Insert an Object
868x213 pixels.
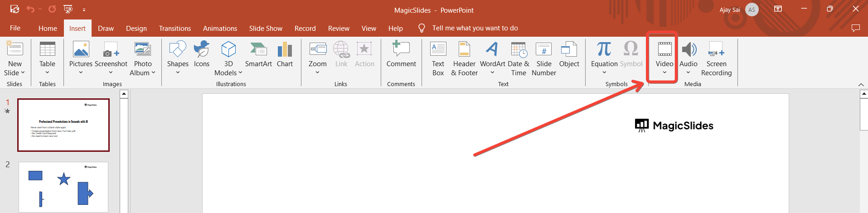tap(569, 54)
